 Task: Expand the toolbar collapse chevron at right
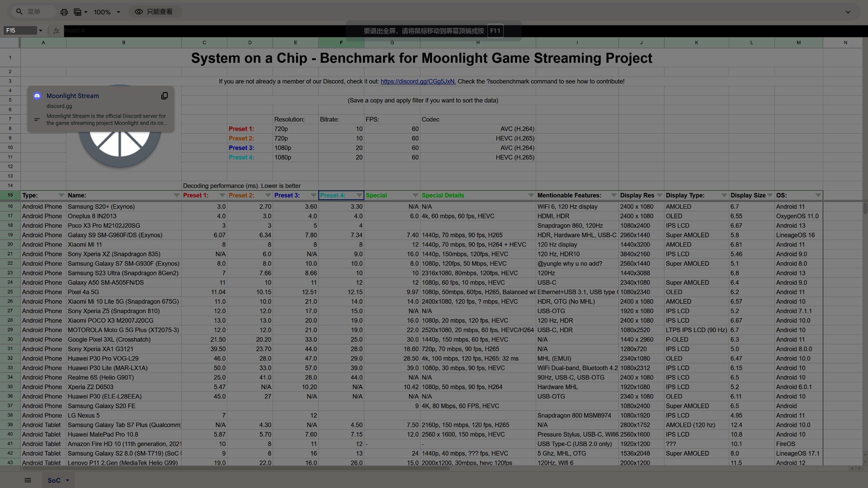[848, 12]
